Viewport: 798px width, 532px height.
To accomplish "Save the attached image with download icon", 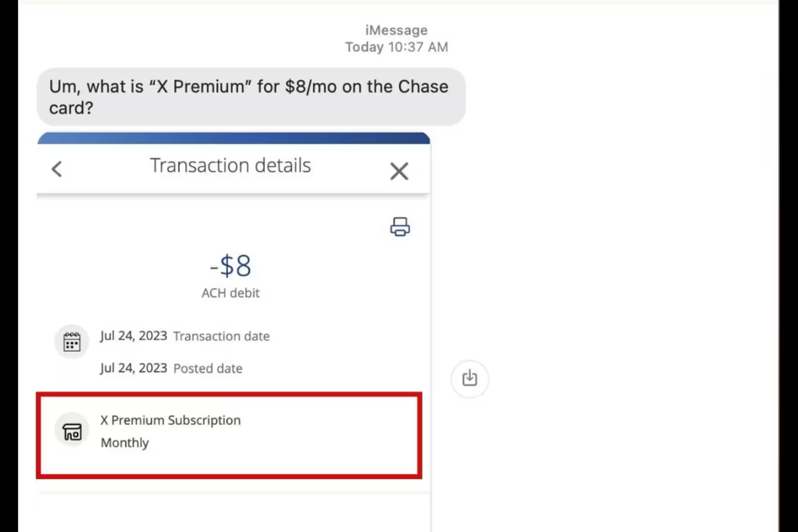I will [x=469, y=378].
